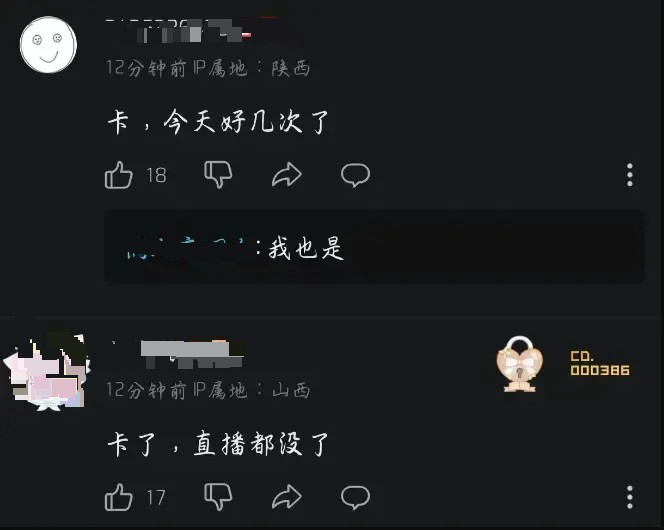Select the 18 like count number
664x530 pixels.
click(x=156, y=175)
